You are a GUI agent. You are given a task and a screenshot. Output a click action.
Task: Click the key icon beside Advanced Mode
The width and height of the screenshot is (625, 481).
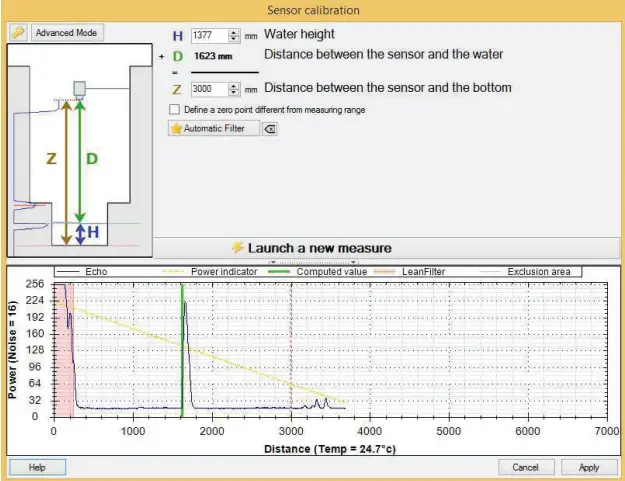[x=18, y=32]
